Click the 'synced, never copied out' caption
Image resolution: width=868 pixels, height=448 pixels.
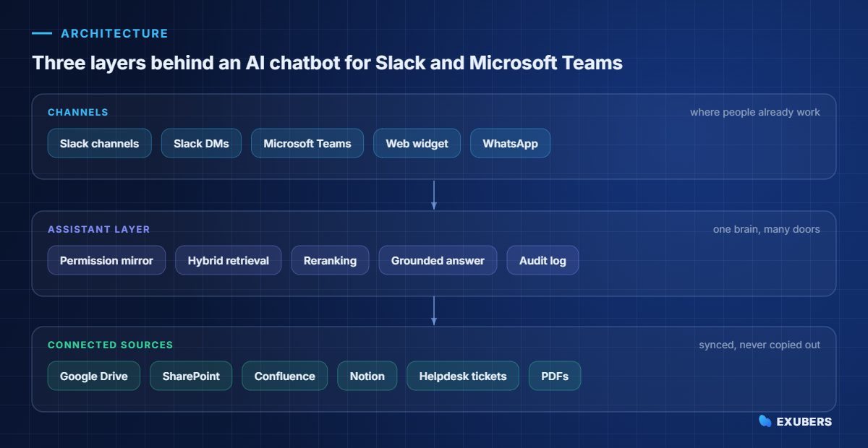click(x=759, y=345)
